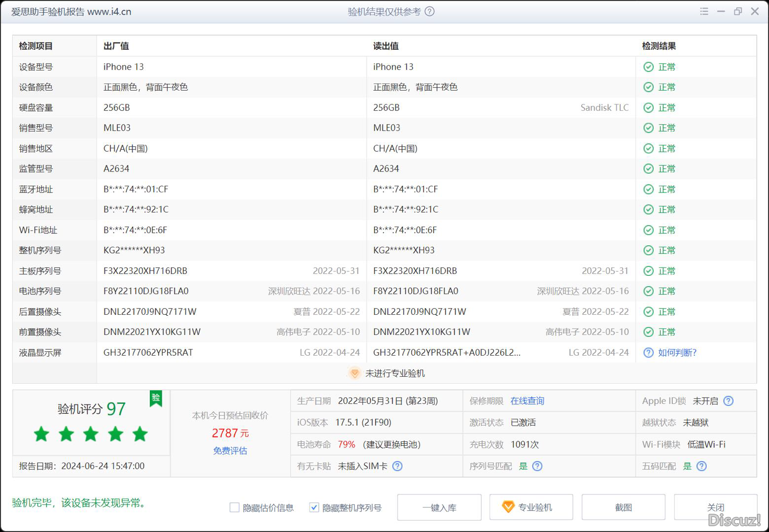The width and height of the screenshot is (769, 532).
Task: Click the green check icon in 硬盘容量 row
Action: (648, 108)
